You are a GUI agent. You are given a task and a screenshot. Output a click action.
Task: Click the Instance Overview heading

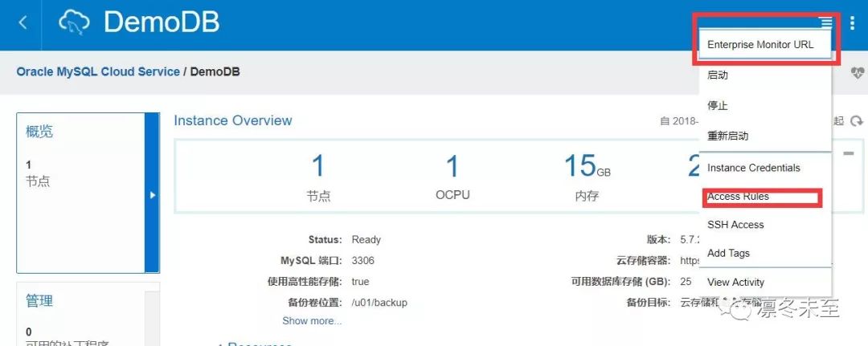click(x=232, y=120)
